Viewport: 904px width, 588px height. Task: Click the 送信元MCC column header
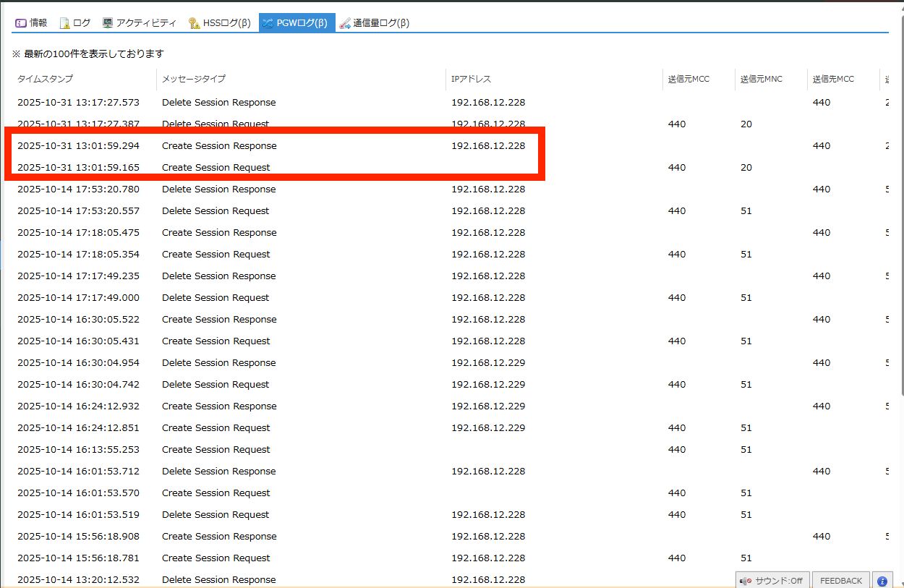[x=688, y=79]
